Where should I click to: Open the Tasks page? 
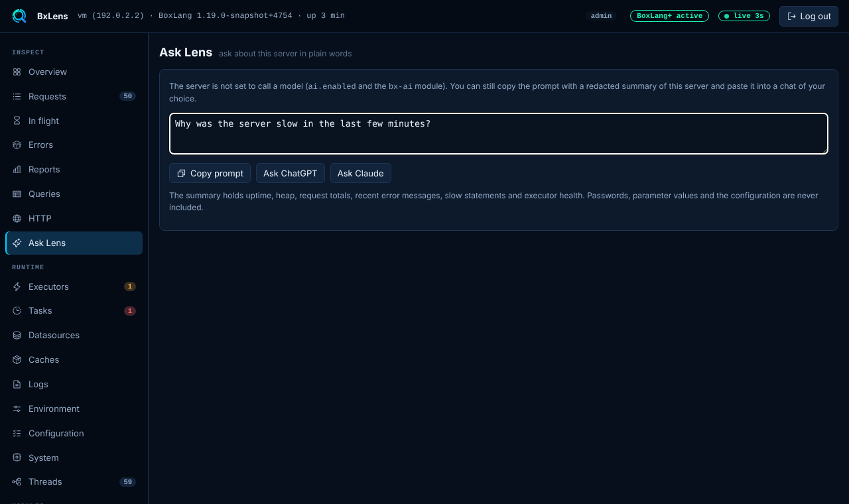coord(74,310)
